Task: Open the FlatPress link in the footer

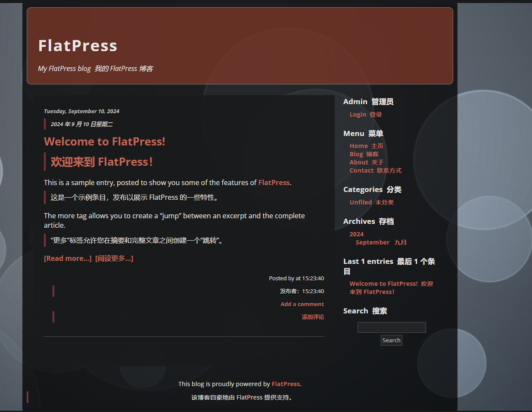Action: point(286,384)
